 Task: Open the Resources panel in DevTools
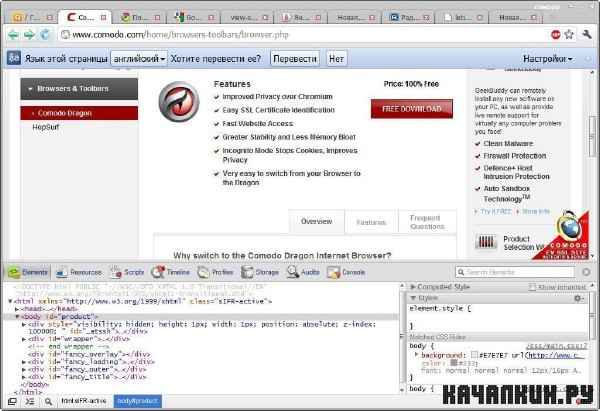[79, 272]
